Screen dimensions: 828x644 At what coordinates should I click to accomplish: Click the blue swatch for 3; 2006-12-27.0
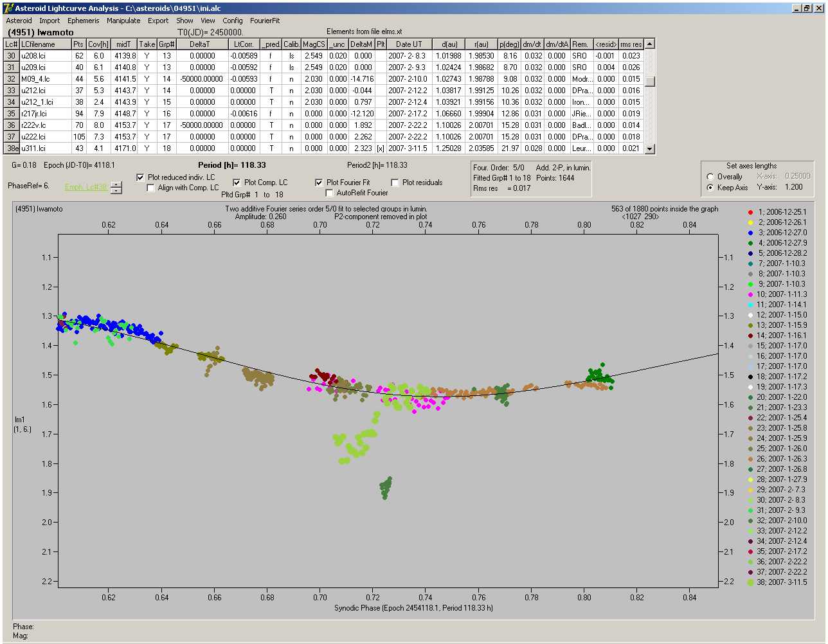click(751, 233)
